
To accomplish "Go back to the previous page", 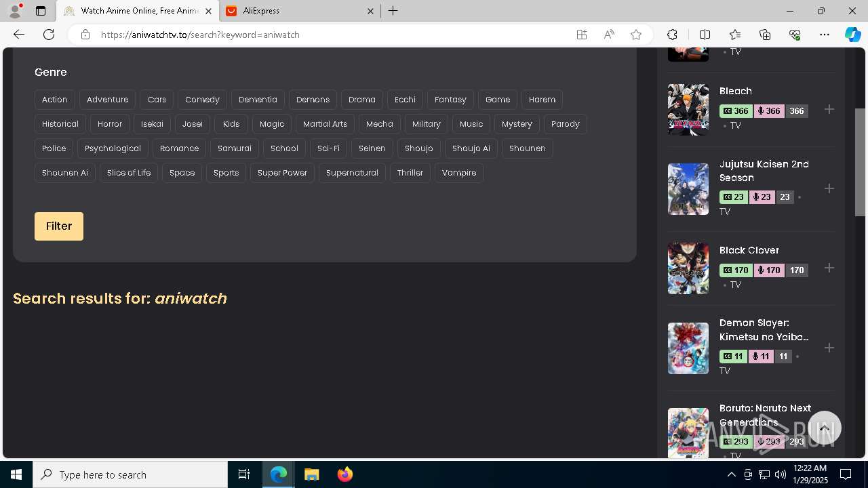I will click(19, 35).
